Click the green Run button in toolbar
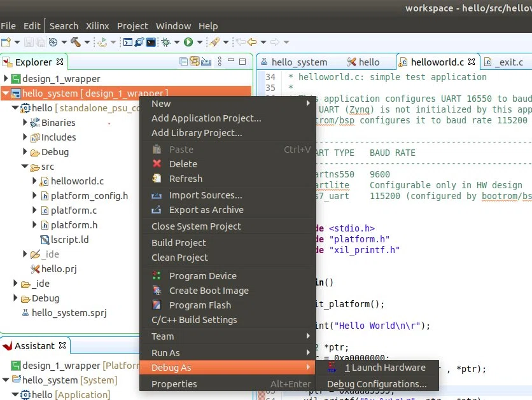 (x=188, y=42)
